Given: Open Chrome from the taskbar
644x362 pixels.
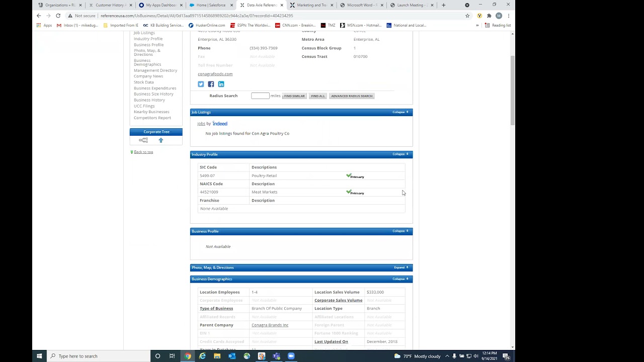Looking at the screenshot, I should coord(188,356).
